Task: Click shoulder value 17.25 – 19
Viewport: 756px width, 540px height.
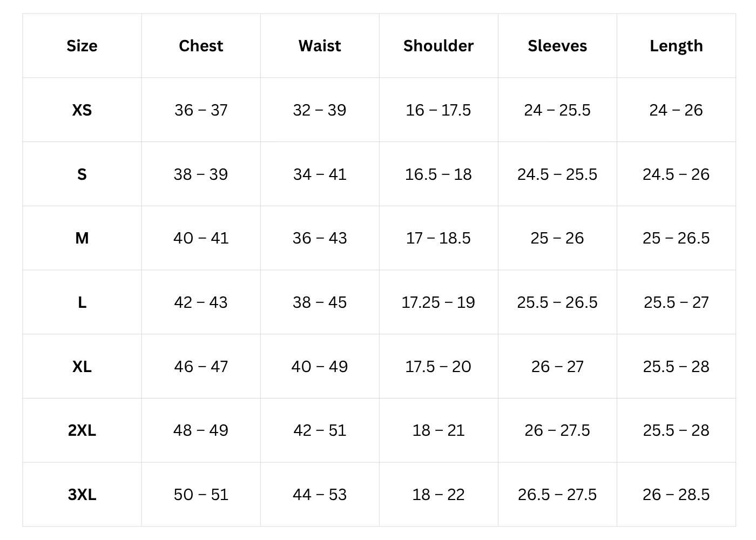Action: point(438,302)
